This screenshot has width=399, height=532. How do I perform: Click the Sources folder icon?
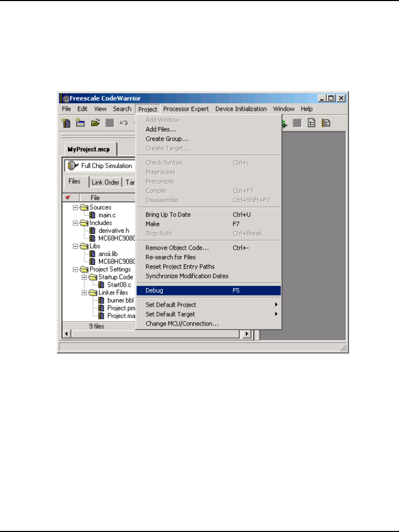tap(84, 208)
